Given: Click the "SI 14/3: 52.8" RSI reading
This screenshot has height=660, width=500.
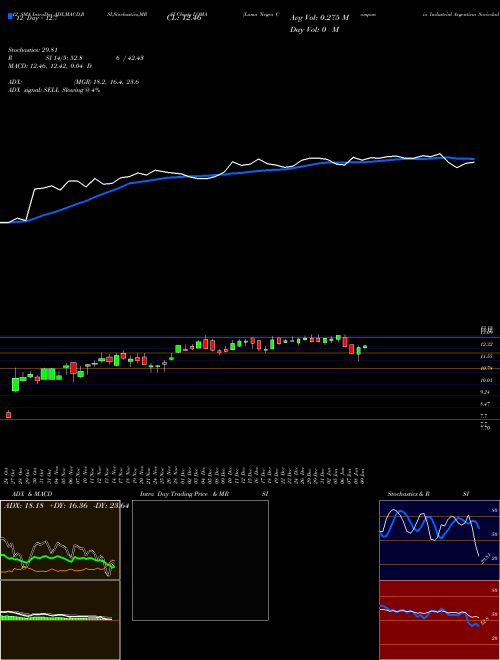Looking at the screenshot, I should point(63,58).
